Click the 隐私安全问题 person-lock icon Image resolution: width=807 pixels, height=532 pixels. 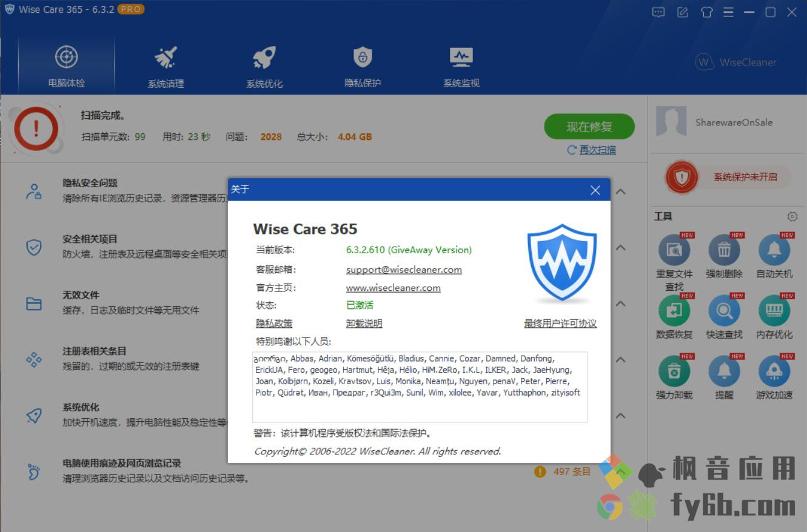click(34, 191)
